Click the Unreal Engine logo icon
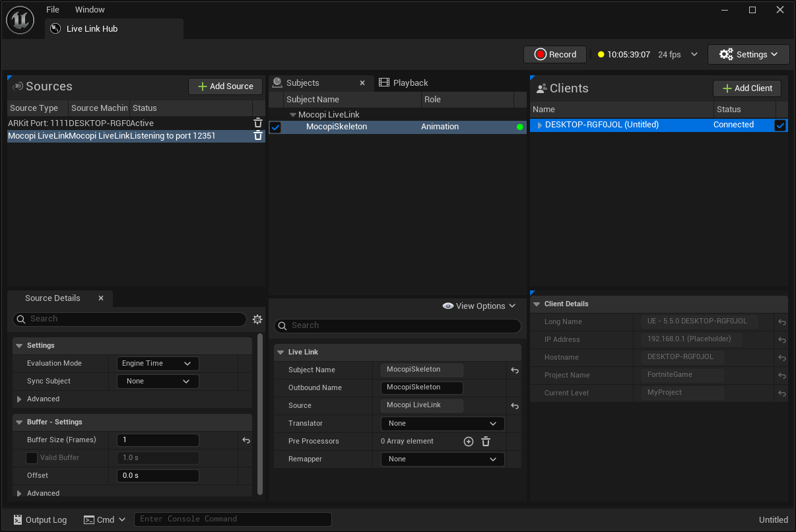 coord(20,20)
